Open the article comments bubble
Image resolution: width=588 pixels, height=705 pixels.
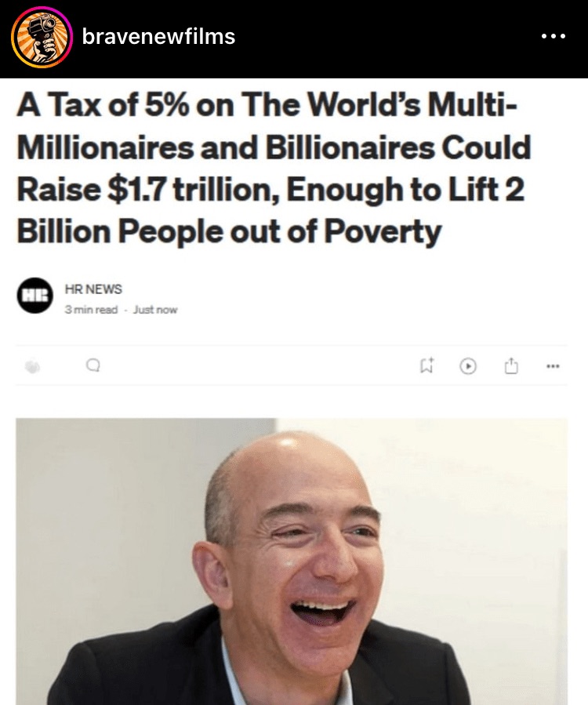point(93,366)
